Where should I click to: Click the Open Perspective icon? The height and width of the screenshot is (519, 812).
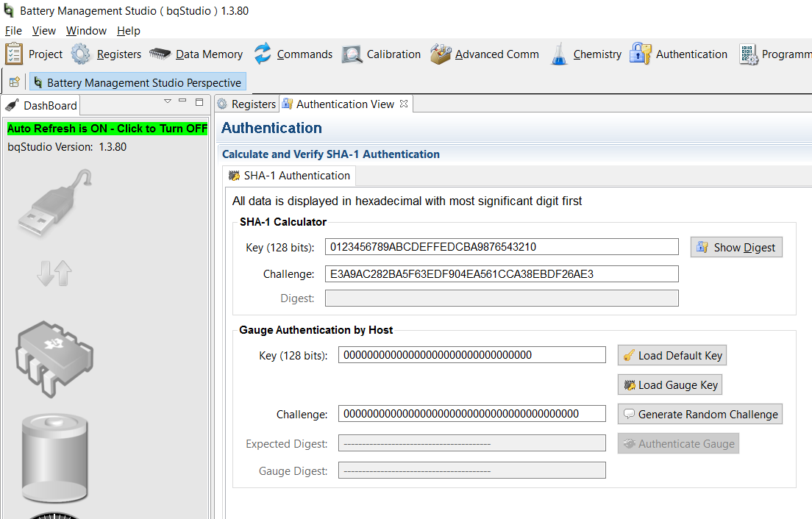(15, 82)
